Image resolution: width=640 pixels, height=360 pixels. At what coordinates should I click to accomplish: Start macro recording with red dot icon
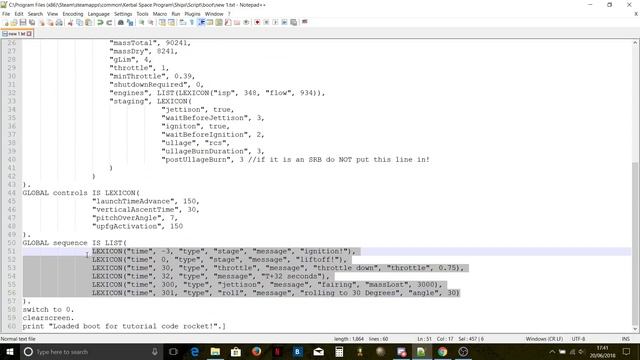pyautogui.click(x=257, y=22)
